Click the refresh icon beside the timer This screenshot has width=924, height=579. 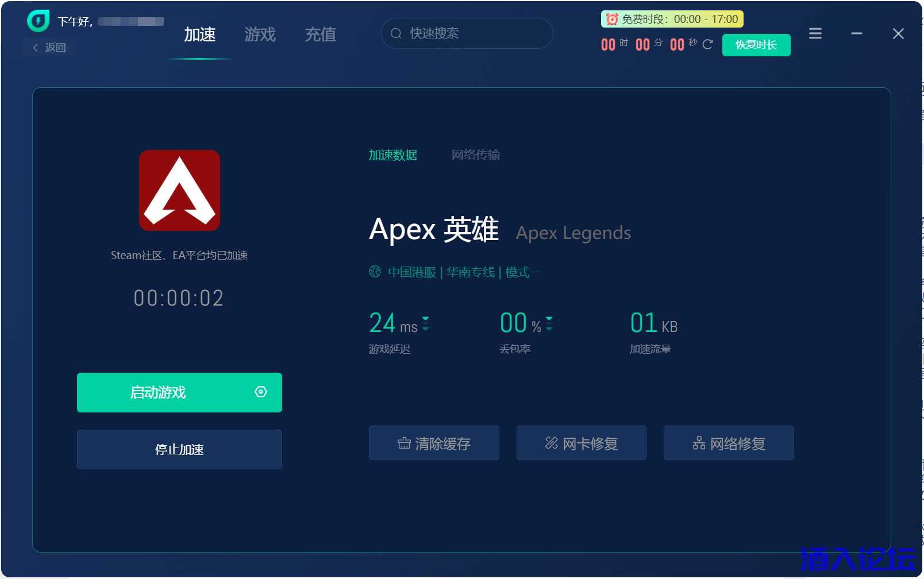(707, 45)
